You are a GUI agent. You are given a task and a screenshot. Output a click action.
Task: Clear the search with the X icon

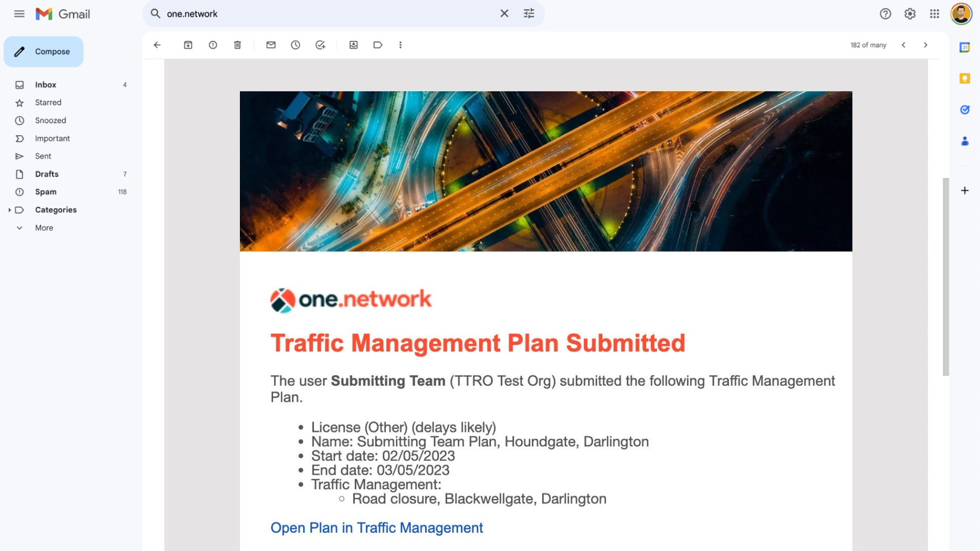(504, 13)
